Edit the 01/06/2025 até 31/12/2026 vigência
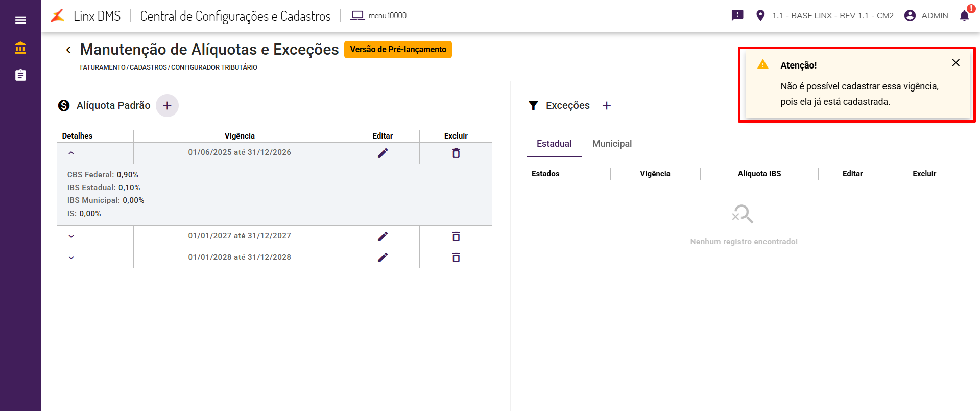Viewport: 980px width, 411px height. 383,153
